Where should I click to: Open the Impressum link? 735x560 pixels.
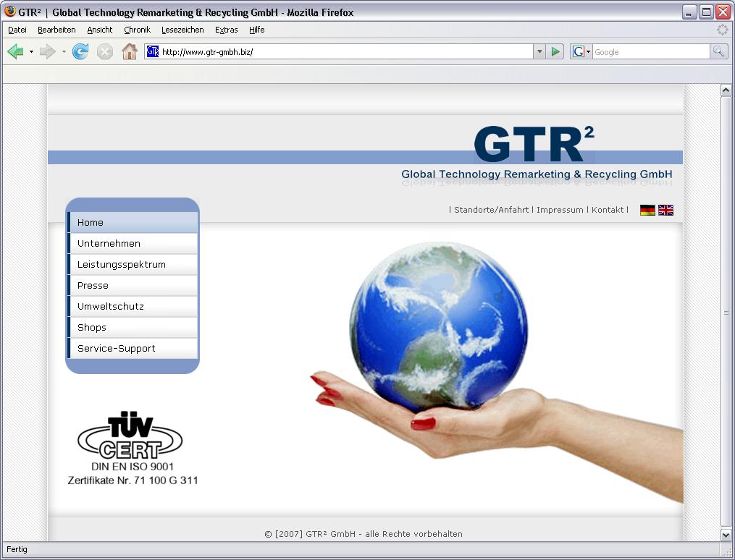[560, 210]
